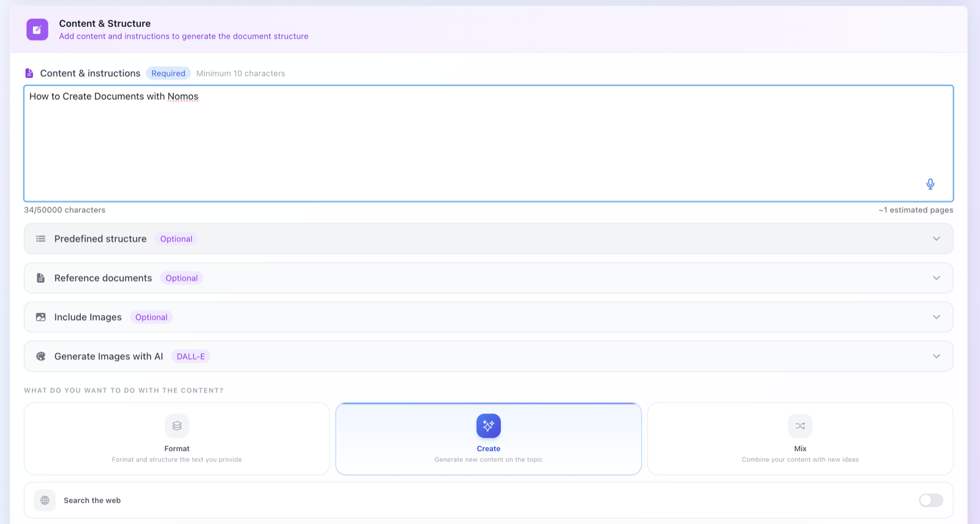This screenshot has height=524, width=980.
Task: Click the shuffle icon on the Mix card
Action: click(800, 426)
